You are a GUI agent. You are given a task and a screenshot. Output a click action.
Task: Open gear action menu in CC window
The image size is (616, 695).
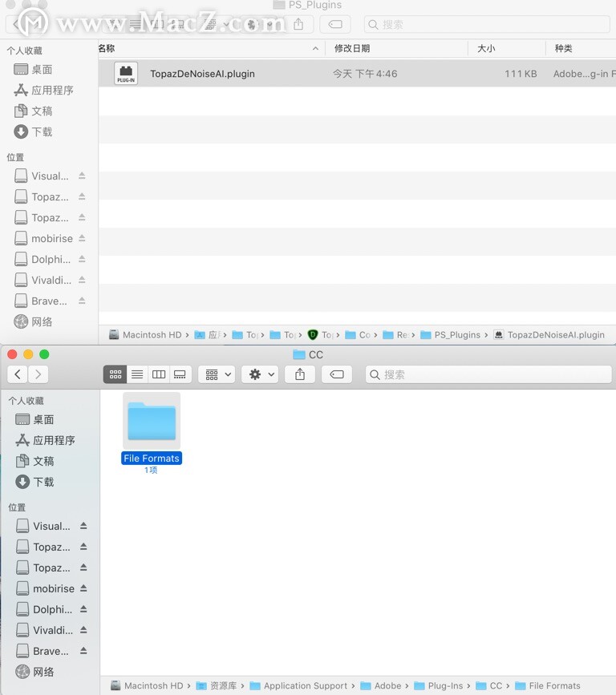261,374
